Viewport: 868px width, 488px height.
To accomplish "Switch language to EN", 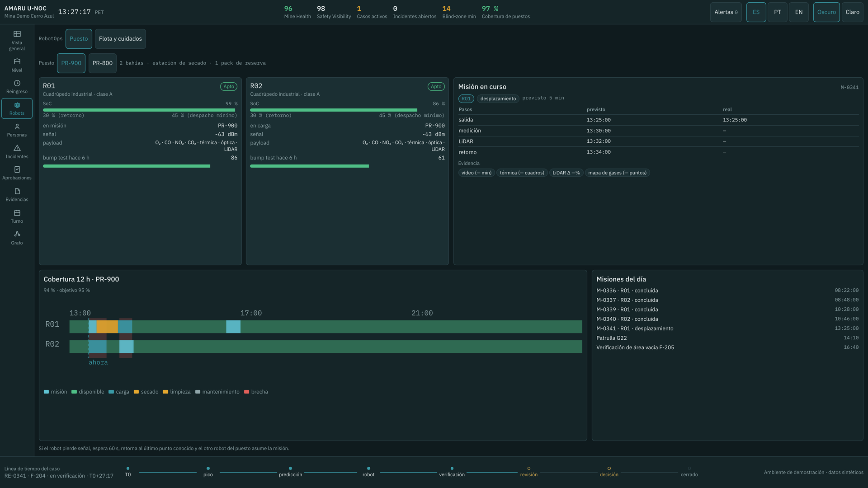I will (x=799, y=12).
